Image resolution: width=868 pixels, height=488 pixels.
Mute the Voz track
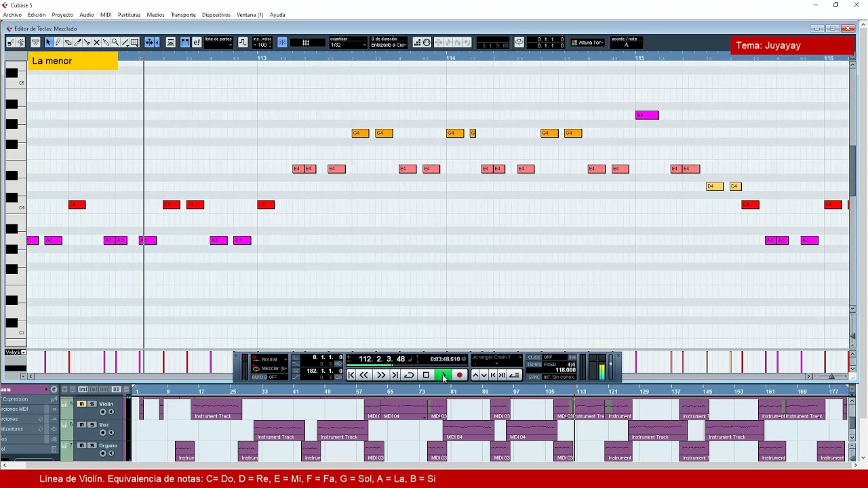coord(81,425)
